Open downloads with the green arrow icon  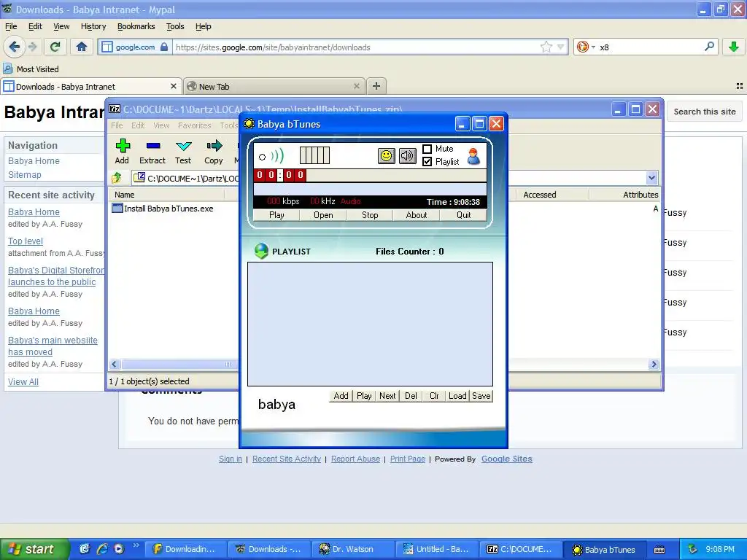click(x=734, y=47)
